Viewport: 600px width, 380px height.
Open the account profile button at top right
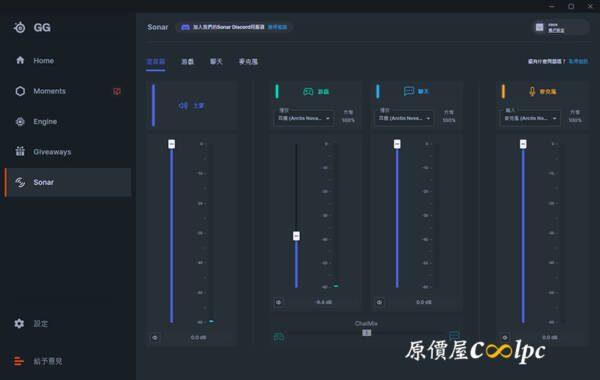pos(561,28)
